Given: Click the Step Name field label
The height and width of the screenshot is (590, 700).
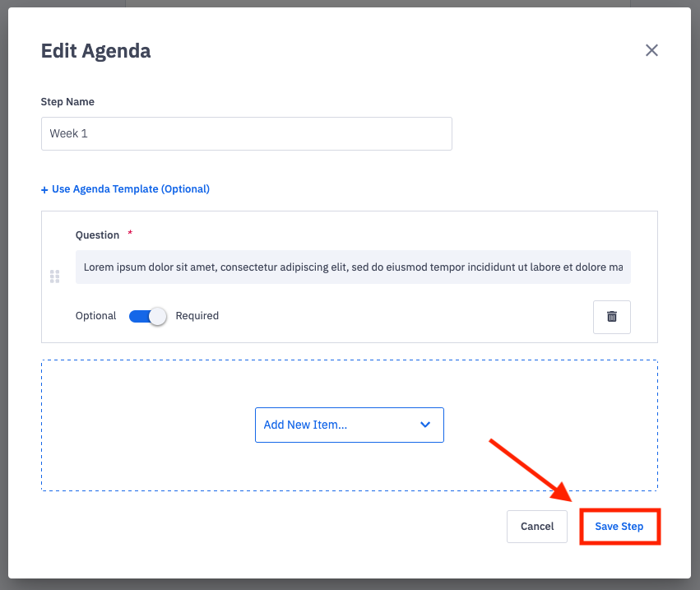Looking at the screenshot, I should point(67,102).
